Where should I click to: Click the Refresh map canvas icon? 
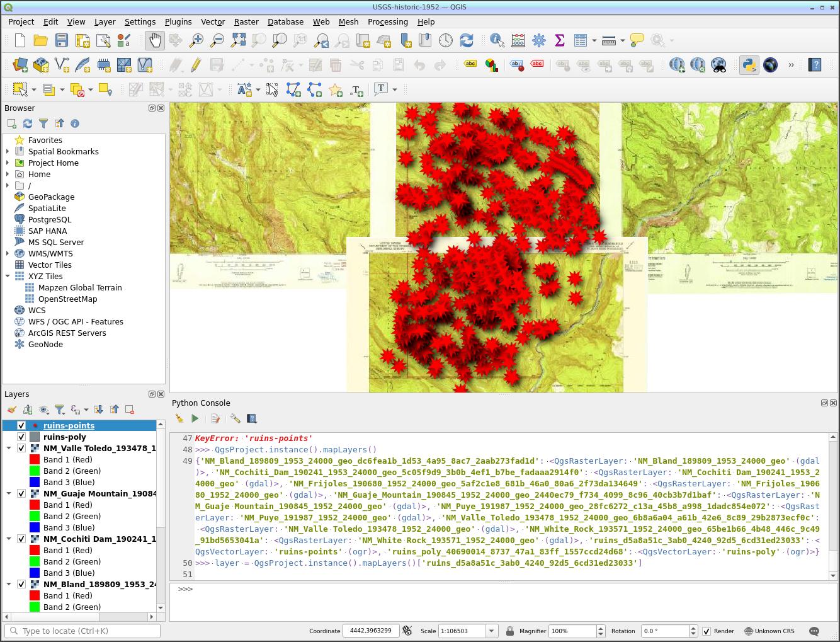[x=466, y=40]
